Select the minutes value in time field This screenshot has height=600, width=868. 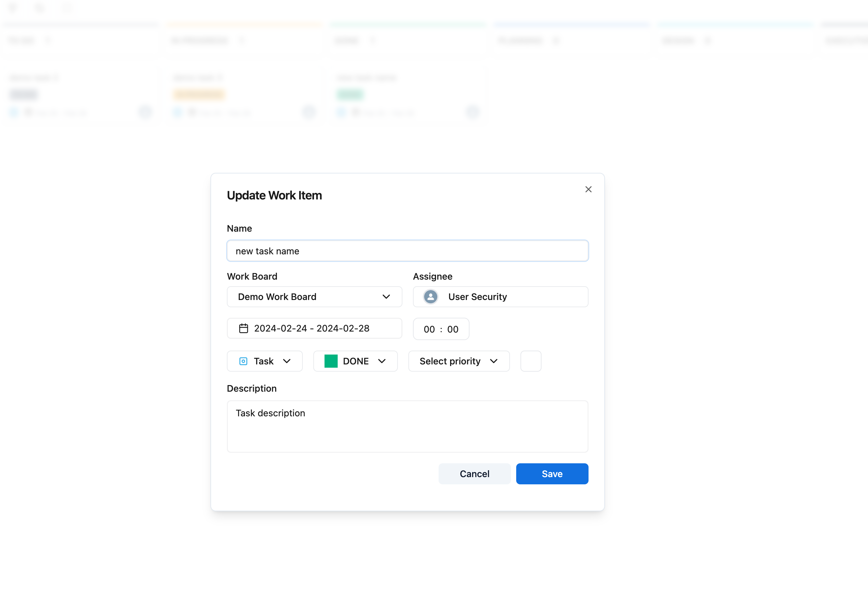point(452,329)
